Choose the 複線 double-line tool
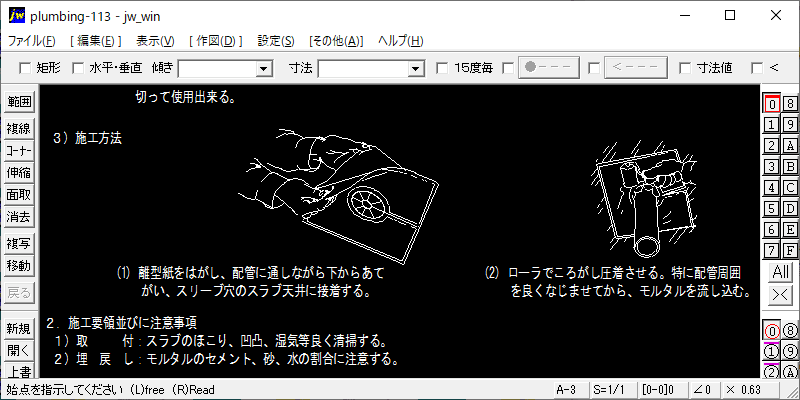 (19, 129)
